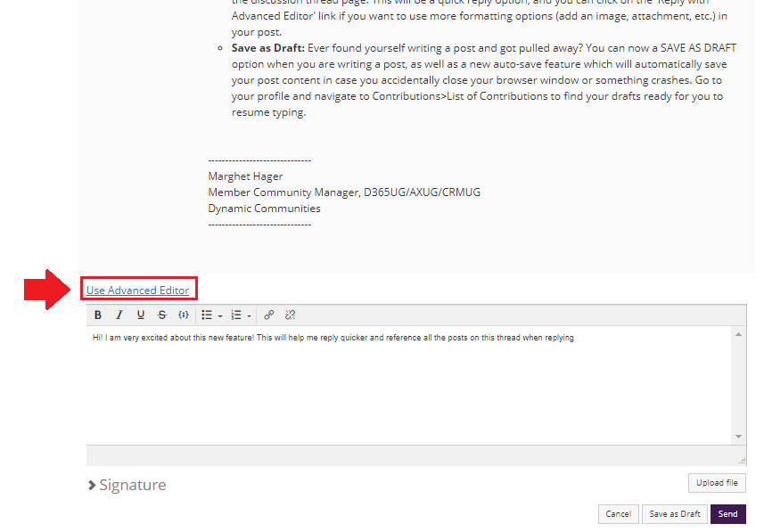
Task: Apply italic formatting to the reply
Action: (119, 315)
